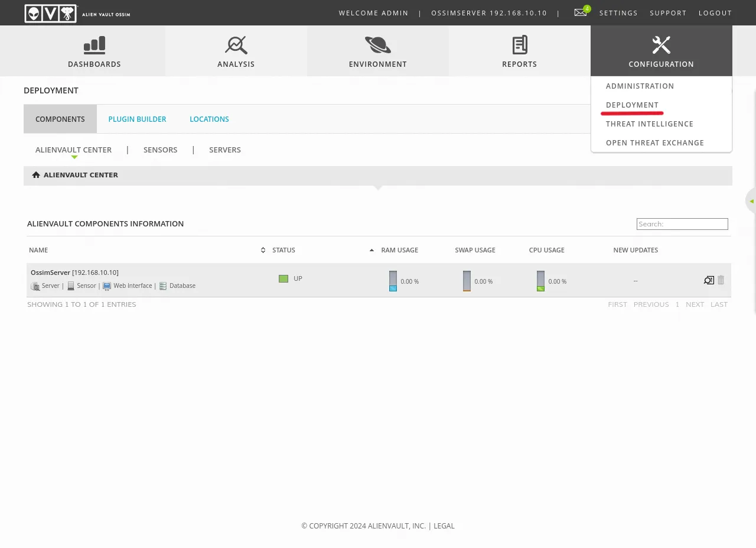Viewport: 756px width, 548px height.
Task: Open the Reports document icon
Action: (520, 45)
